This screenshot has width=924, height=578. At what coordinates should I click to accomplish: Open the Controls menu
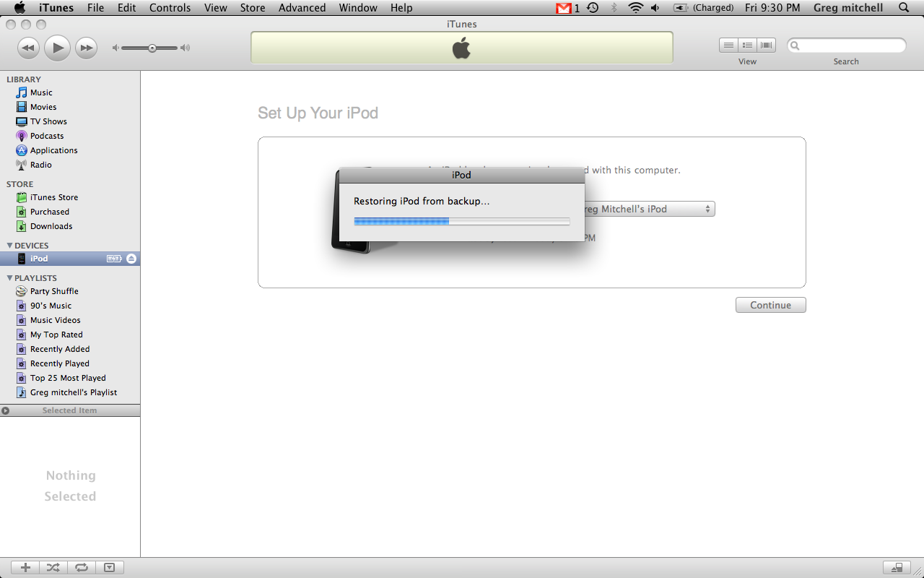[170, 8]
